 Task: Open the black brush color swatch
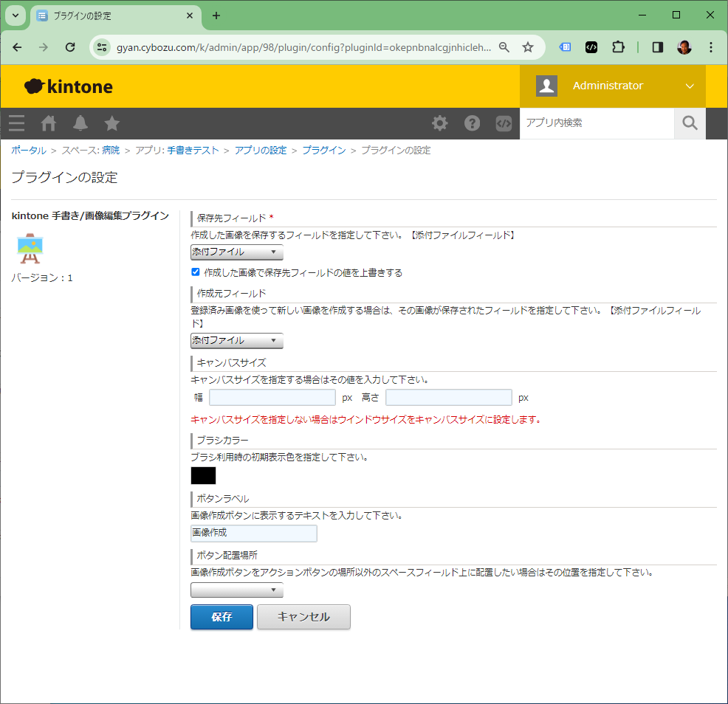203,476
